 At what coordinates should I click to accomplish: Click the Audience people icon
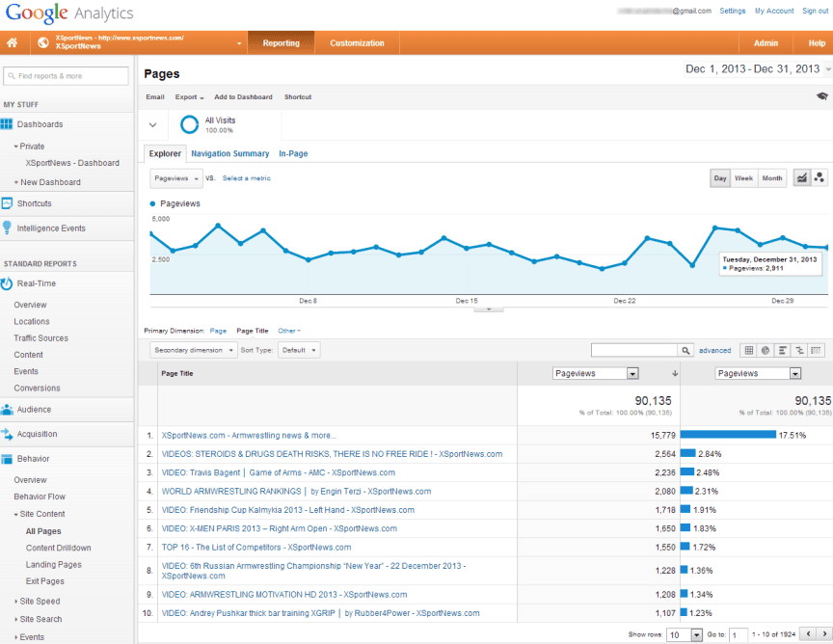7,410
